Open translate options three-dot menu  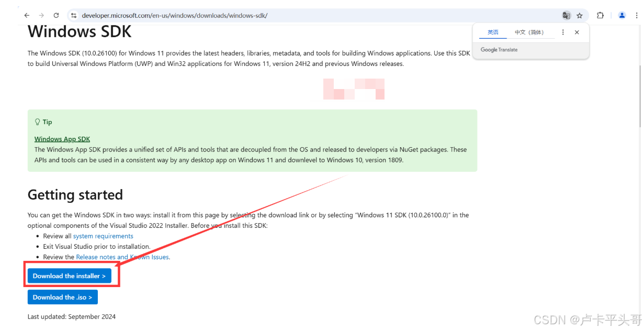(x=563, y=32)
